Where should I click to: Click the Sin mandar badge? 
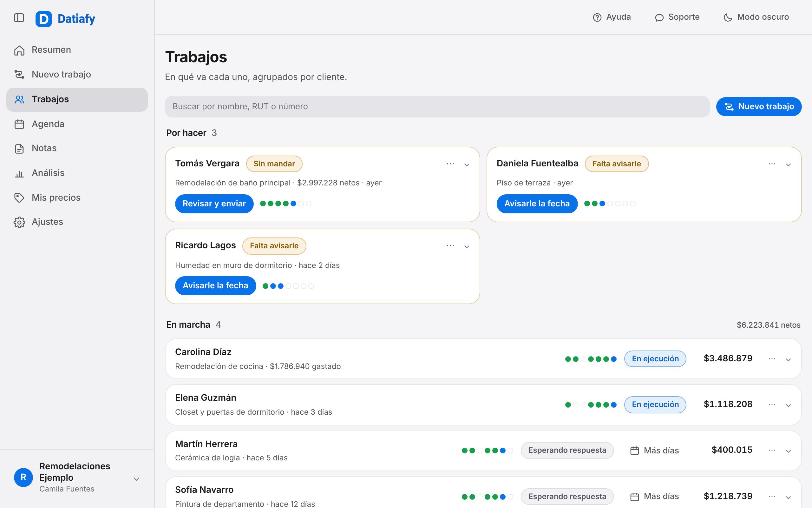[x=274, y=164]
